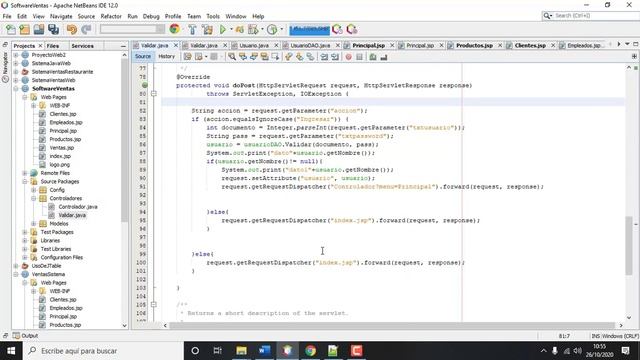Expand the Modelos package node
This screenshot has height=360, width=640.
pyautogui.click(x=33, y=224)
